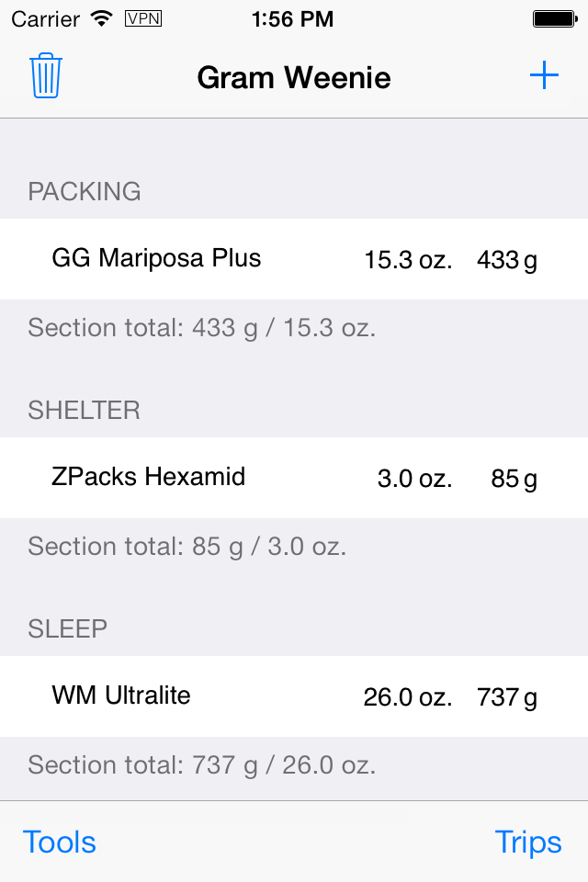Tap the 737 g weight value
588x882 pixels.
[507, 697]
